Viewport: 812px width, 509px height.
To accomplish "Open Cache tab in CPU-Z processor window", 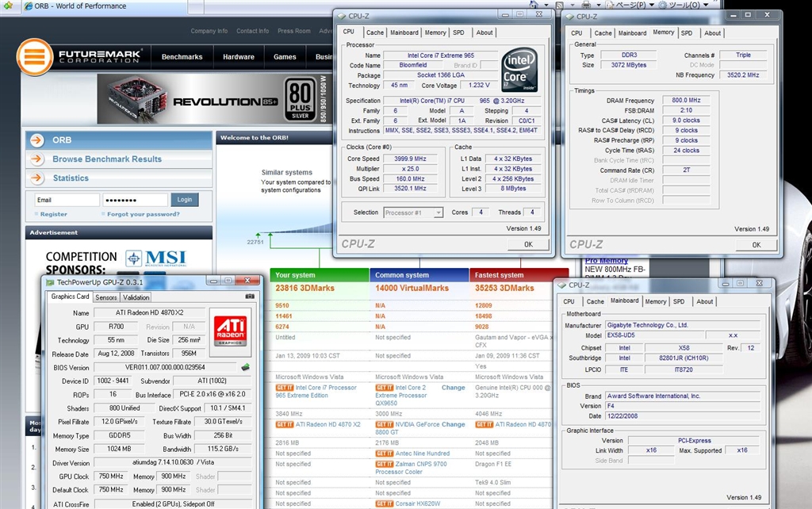I will coord(375,33).
